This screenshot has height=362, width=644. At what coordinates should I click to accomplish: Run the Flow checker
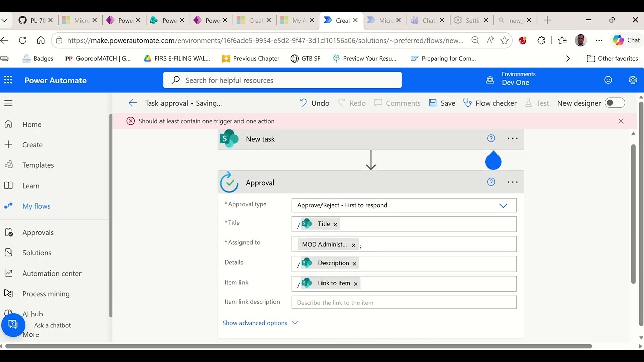(x=490, y=103)
